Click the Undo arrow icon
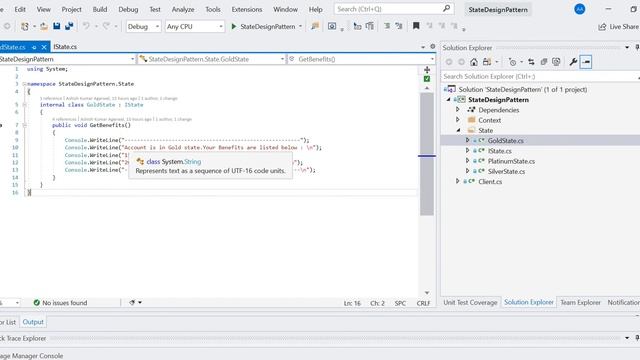640x360 pixels. pyautogui.click(x=86, y=26)
